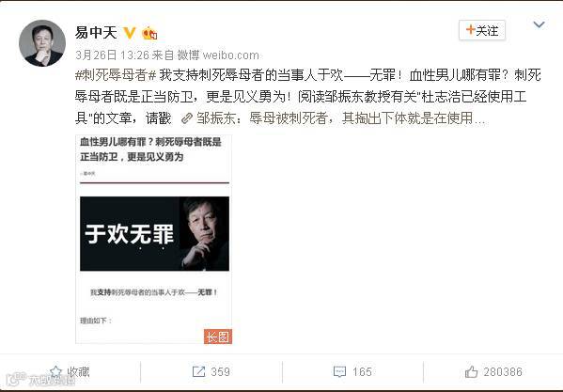
Task: Expand the post options chevron arrow
Action: [539, 24]
